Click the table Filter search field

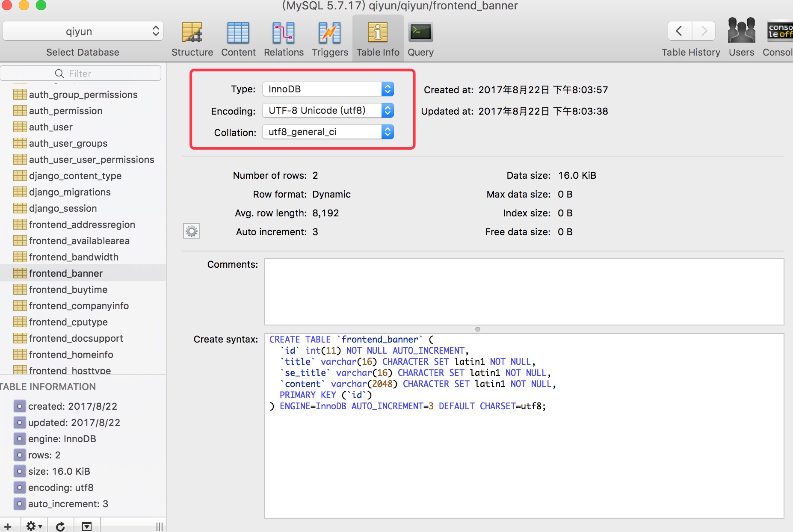[x=81, y=74]
